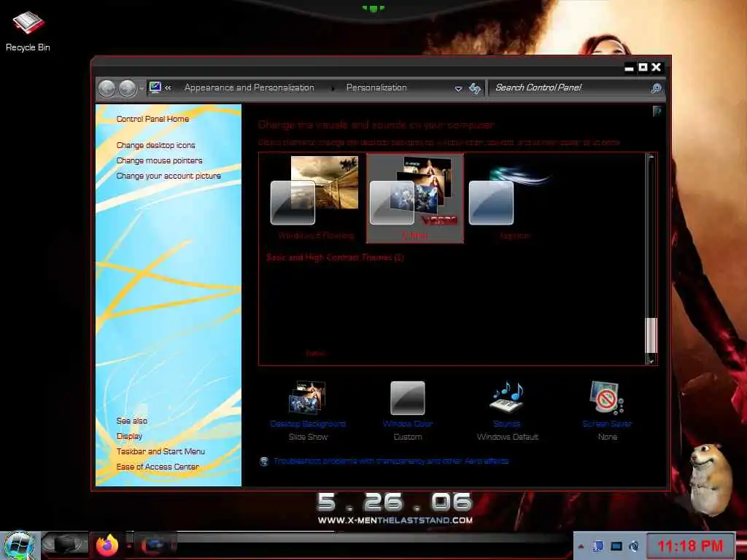Show hidden system tray icons

click(x=581, y=547)
